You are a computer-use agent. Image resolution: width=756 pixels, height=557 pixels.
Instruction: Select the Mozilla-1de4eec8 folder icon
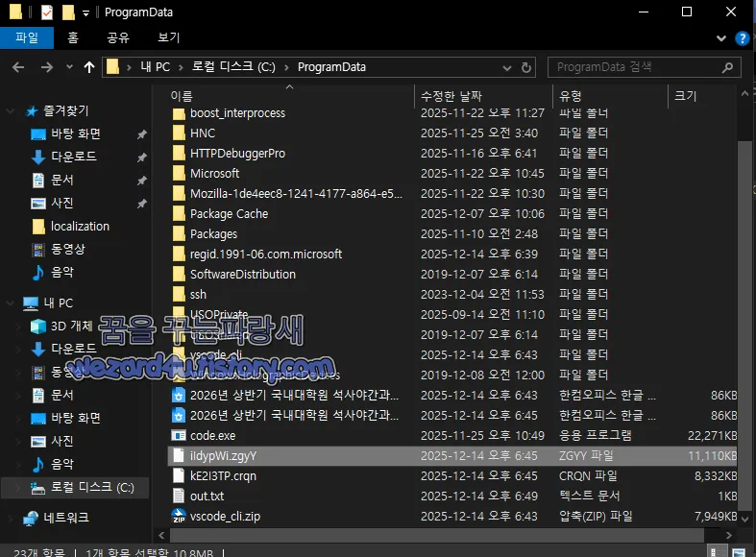click(179, 194)
